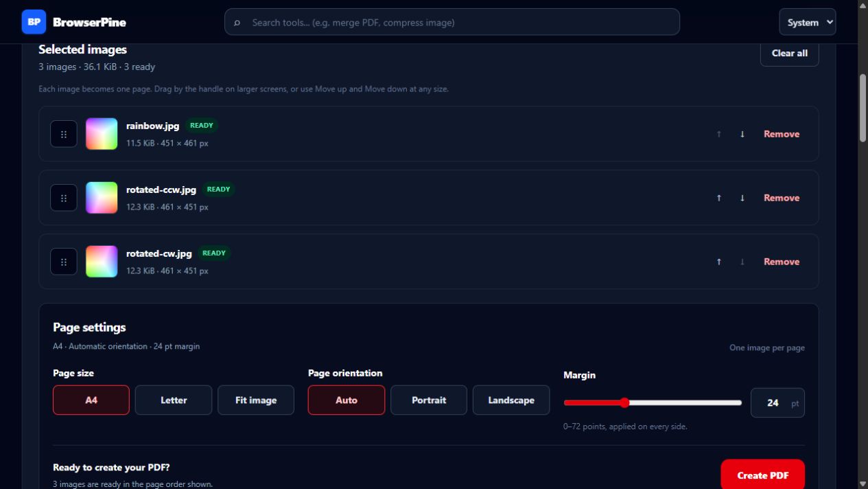Click the rotated-cw.jpg thumbnail
Screen dimensions: 868x489
point(102,262)
